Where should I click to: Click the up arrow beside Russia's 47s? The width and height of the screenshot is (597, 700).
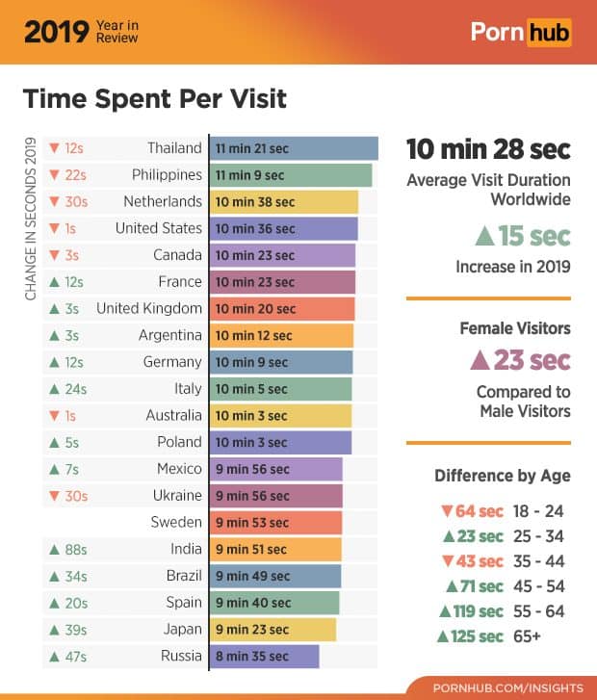tap(53, 657)
